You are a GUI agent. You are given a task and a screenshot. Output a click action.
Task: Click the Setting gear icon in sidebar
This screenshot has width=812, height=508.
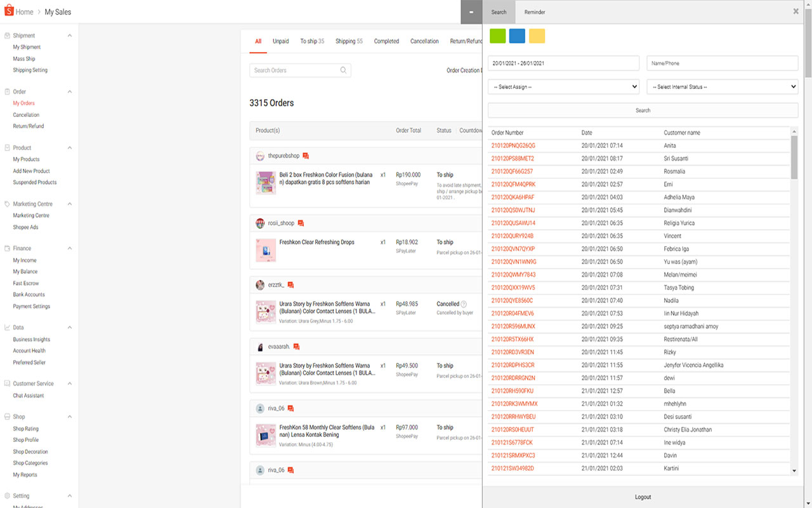click(x=8, y=495)
